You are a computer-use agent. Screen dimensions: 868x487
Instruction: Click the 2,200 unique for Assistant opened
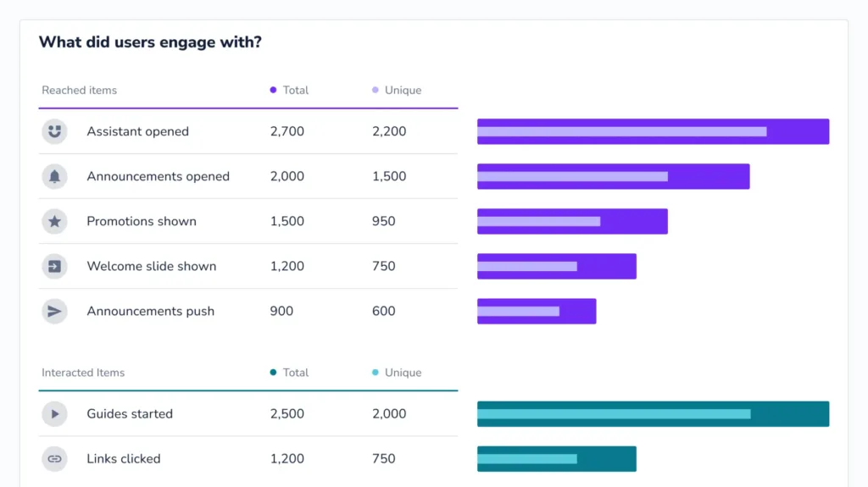pyautogui.click(x=389, y=132)
